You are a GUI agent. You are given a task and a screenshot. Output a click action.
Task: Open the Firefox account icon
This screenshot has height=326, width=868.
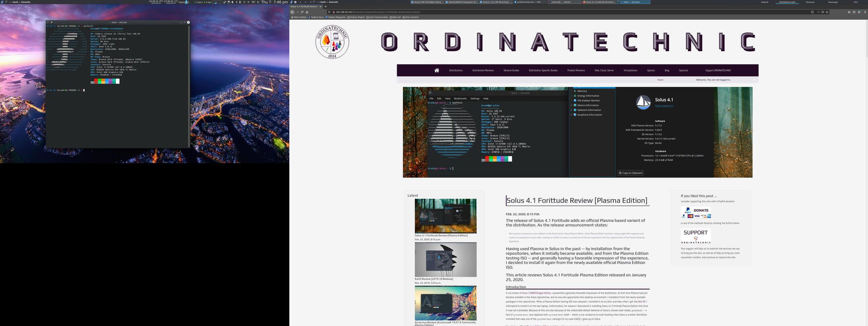tap(859, 12)
